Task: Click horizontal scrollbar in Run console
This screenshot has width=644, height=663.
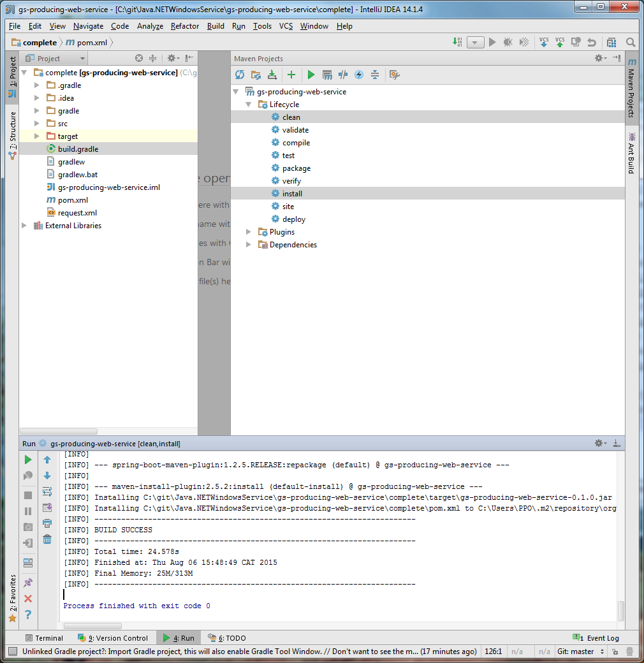Action: point(92,626)
